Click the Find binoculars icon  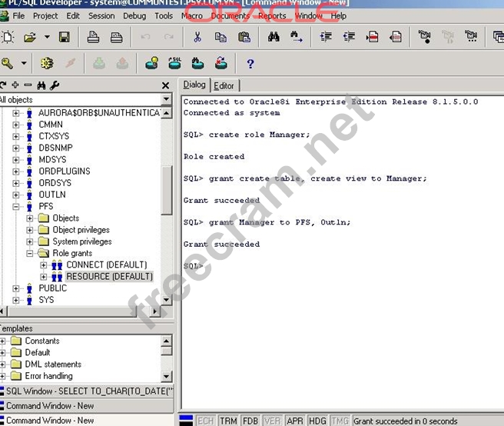pos(274,37)
